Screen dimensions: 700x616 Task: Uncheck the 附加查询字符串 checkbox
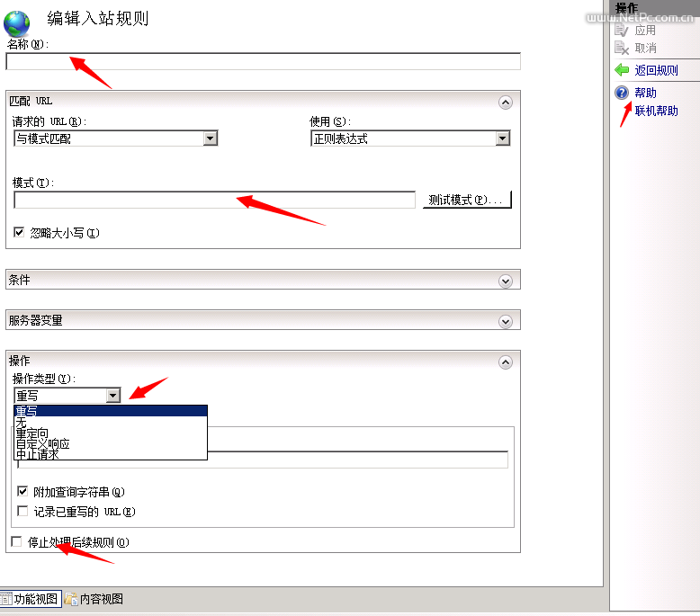(22, 492)
